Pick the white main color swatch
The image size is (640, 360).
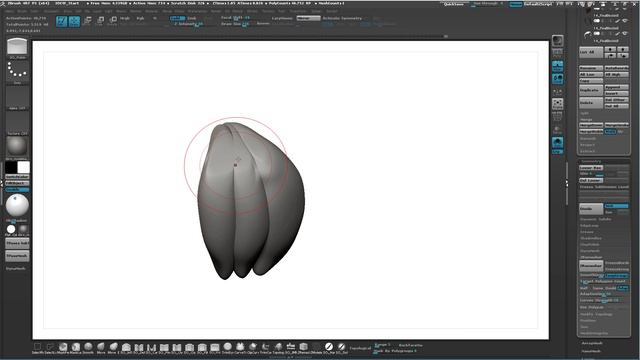[24, 167]
